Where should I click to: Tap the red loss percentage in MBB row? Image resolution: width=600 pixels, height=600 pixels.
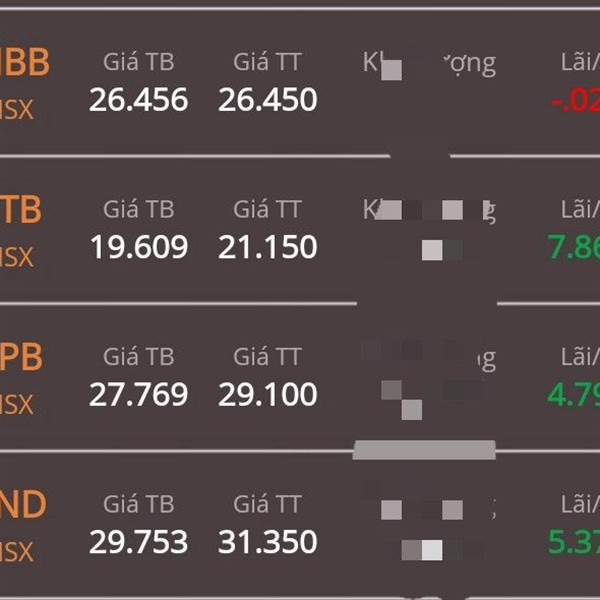576,100
